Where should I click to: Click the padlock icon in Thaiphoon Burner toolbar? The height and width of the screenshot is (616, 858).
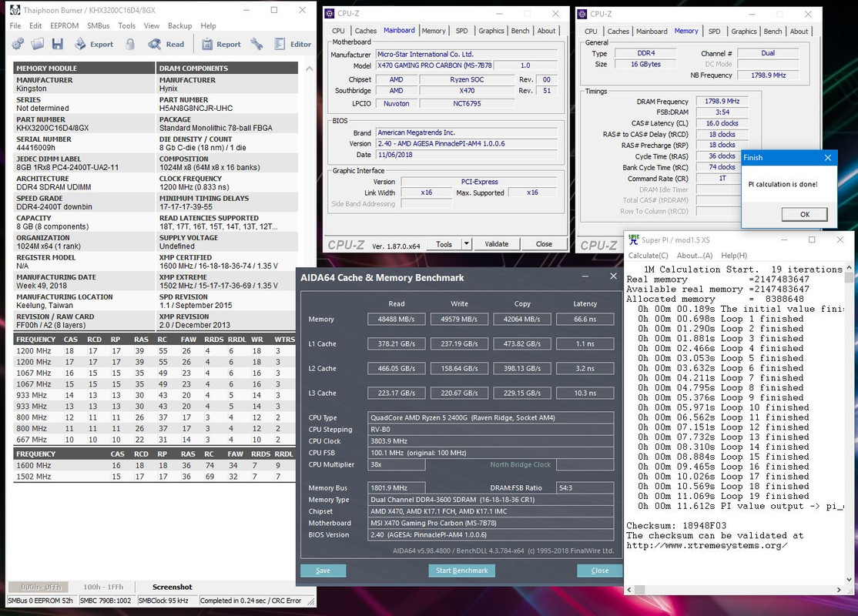point(129,44)
